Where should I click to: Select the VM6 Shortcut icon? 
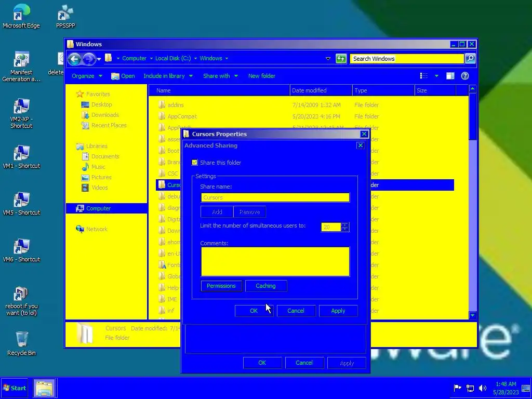21,250
